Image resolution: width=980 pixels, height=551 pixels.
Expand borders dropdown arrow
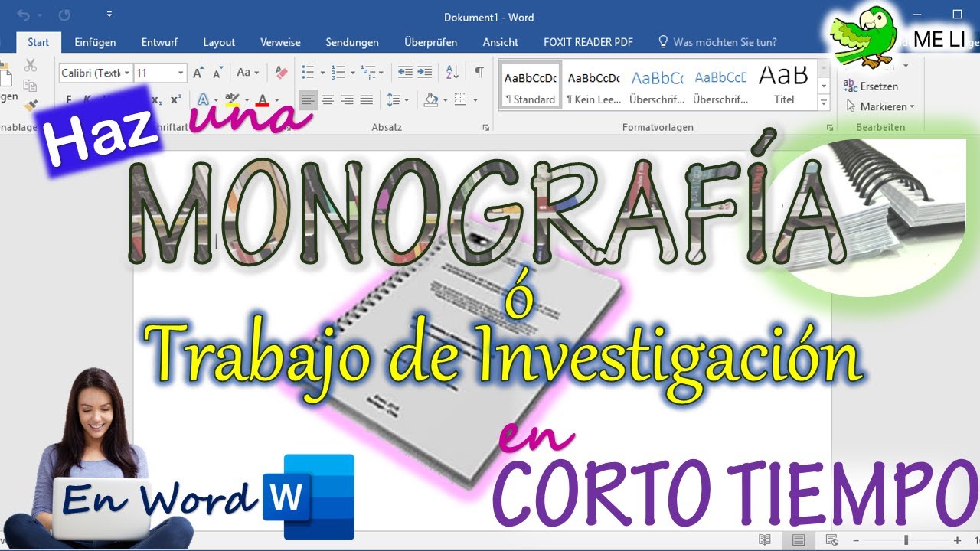pos(475,100)
